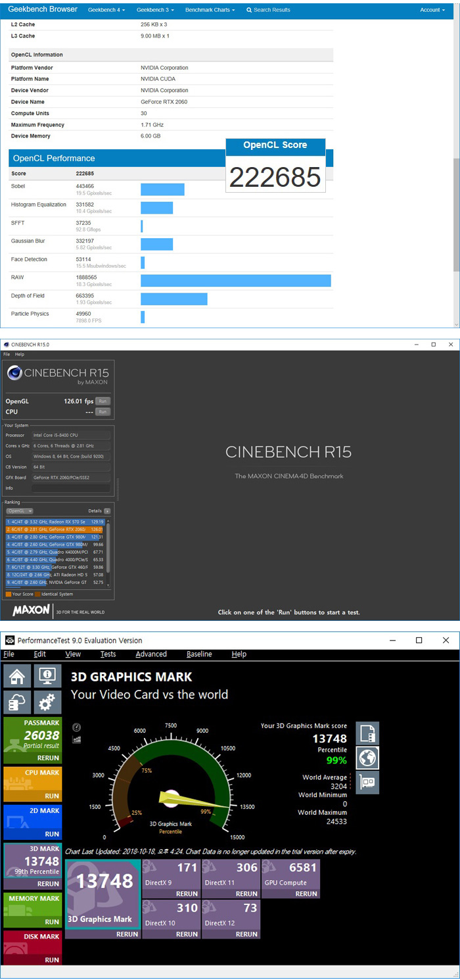
Task: Rerun the PassMark overall test
Action: pyautogui.click(x=48, y=758)
